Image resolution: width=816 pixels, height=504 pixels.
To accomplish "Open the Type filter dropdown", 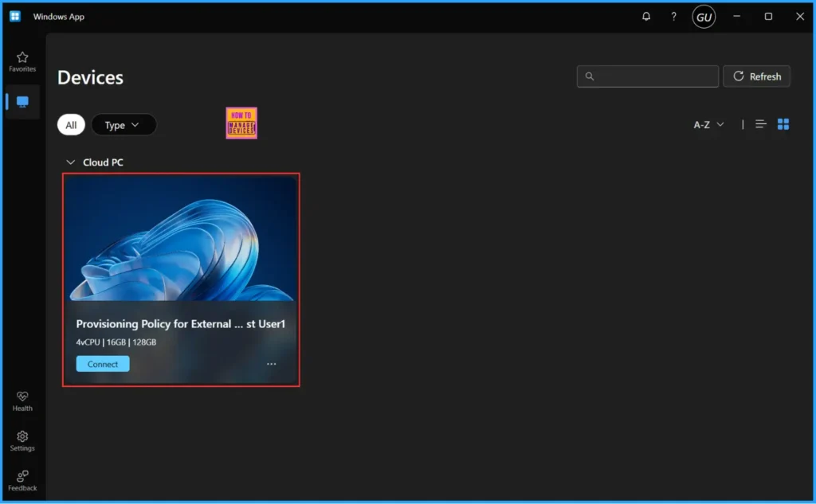I will coord(123,125).
